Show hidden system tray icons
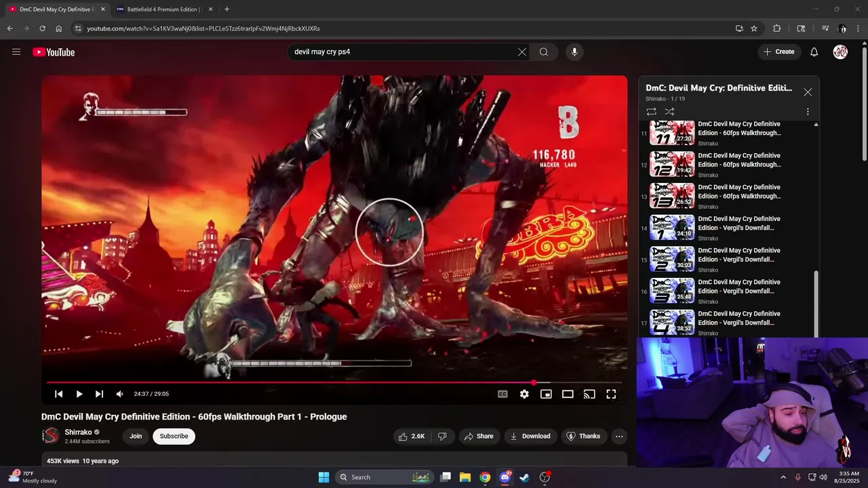868x488 pixels. pos(783,477)
